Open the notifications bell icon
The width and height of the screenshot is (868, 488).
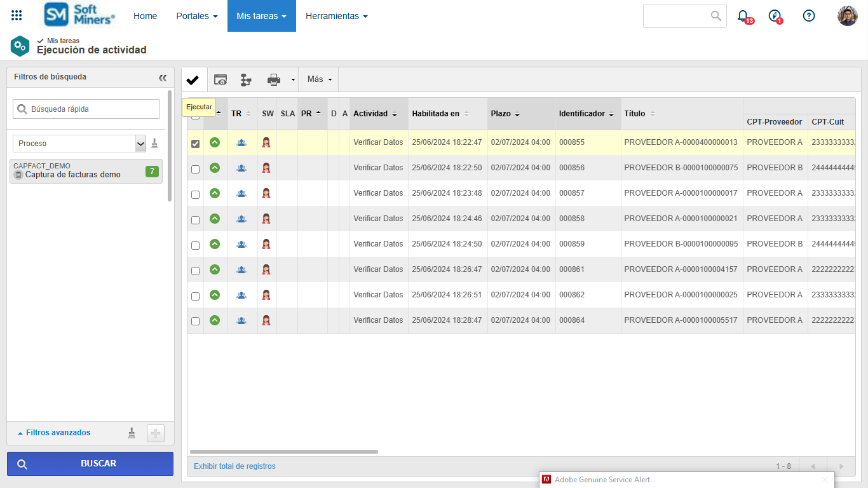point(743,16)
